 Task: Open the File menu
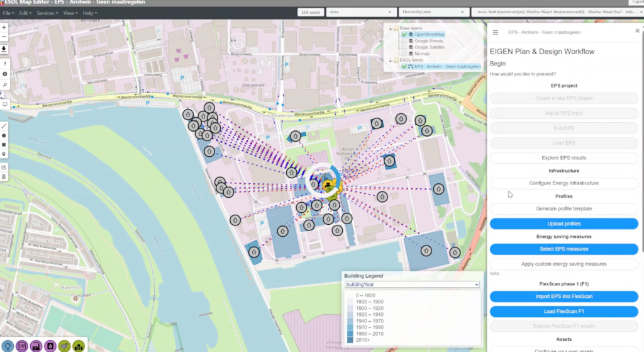tap(8, 13)
